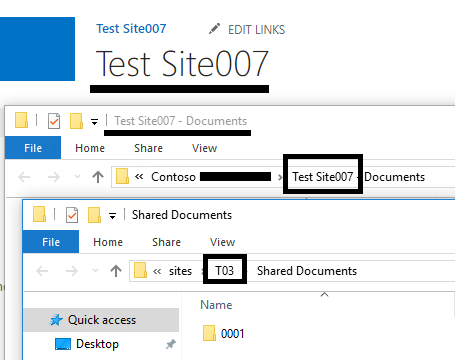Click the pencil icon beside EDIT LINKS
Viewport: 455px width, 360px height.
[214, 29]
